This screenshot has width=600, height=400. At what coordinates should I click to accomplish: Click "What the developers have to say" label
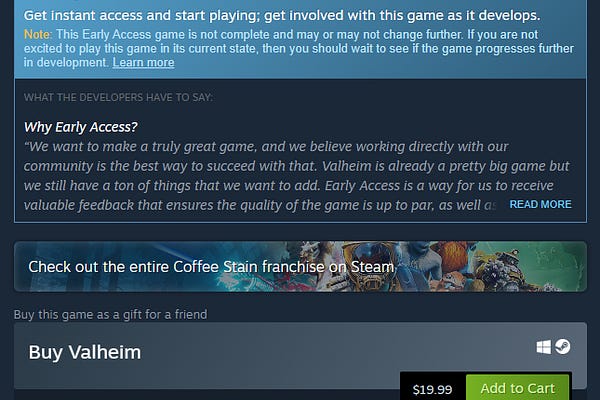(x=118, y=98)
